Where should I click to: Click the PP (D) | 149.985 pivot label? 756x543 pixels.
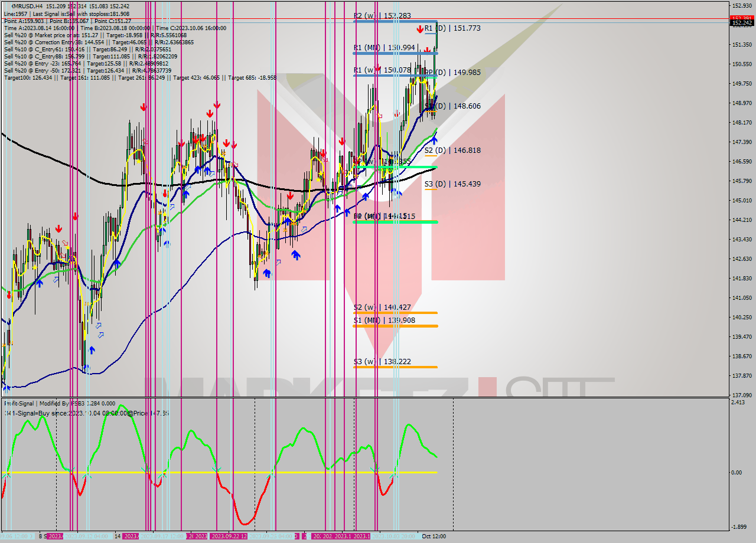(x=452, y=73)
